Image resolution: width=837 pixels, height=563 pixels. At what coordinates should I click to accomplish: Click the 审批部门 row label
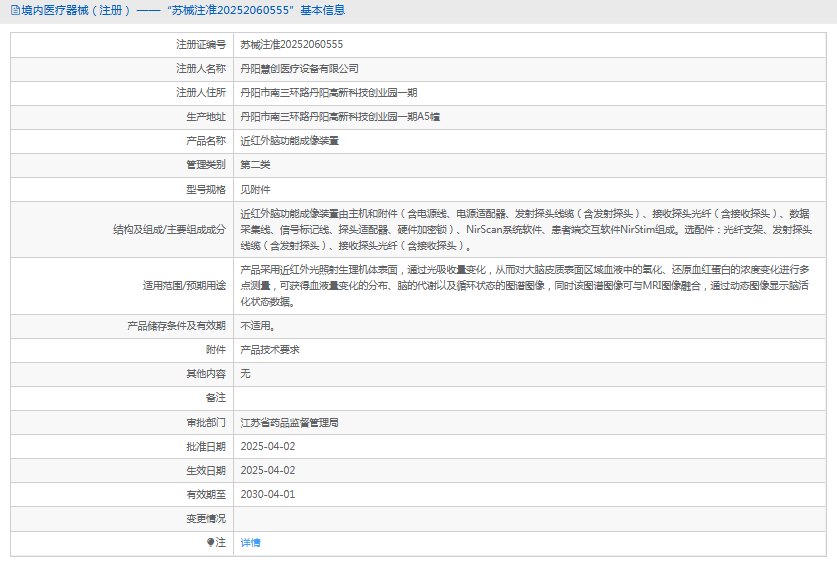click(x=206, y=423)
